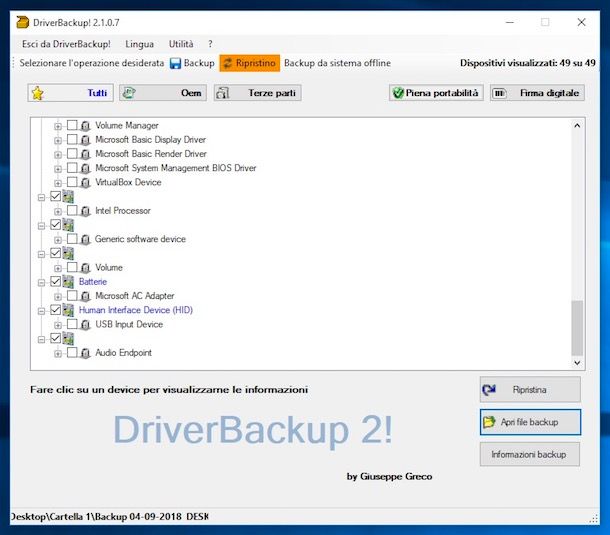The image size is (610, 535).
Task: Click the device icon beside Microsoft Basic Display Driver
Action: coord(85,140)
